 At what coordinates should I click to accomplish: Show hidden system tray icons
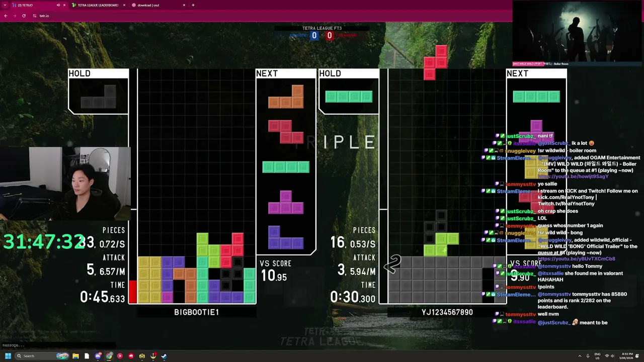(580, 356)
